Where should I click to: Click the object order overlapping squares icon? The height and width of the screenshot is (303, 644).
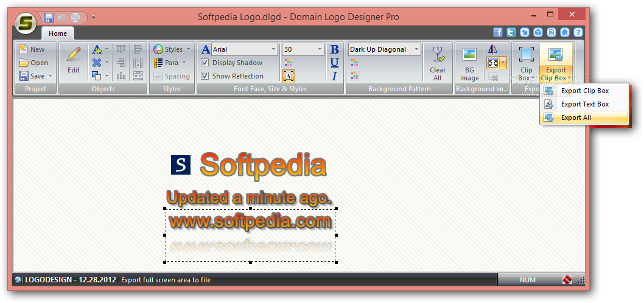97,76
